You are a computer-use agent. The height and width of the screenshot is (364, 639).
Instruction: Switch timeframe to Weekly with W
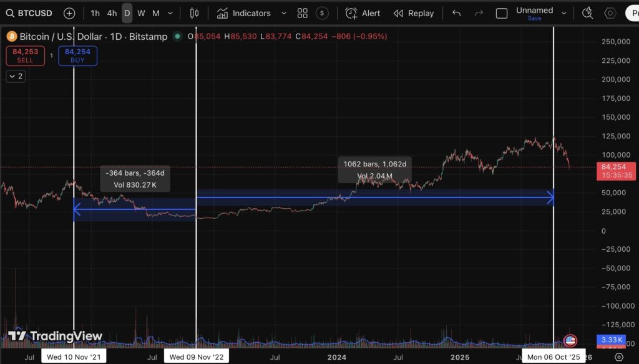point(141,12)
